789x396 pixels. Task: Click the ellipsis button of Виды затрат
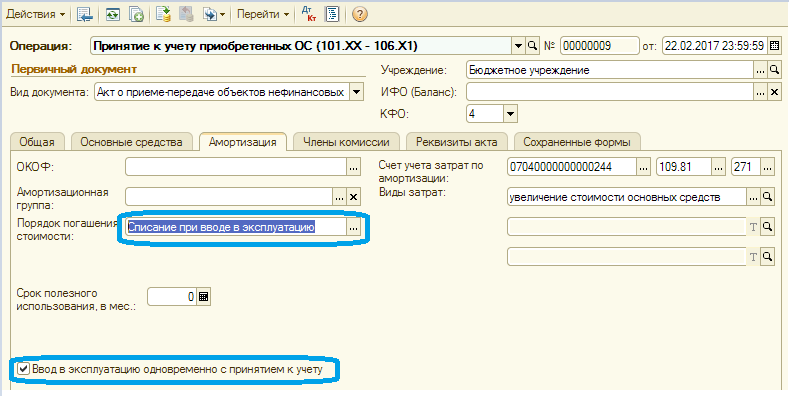point(753,197)
